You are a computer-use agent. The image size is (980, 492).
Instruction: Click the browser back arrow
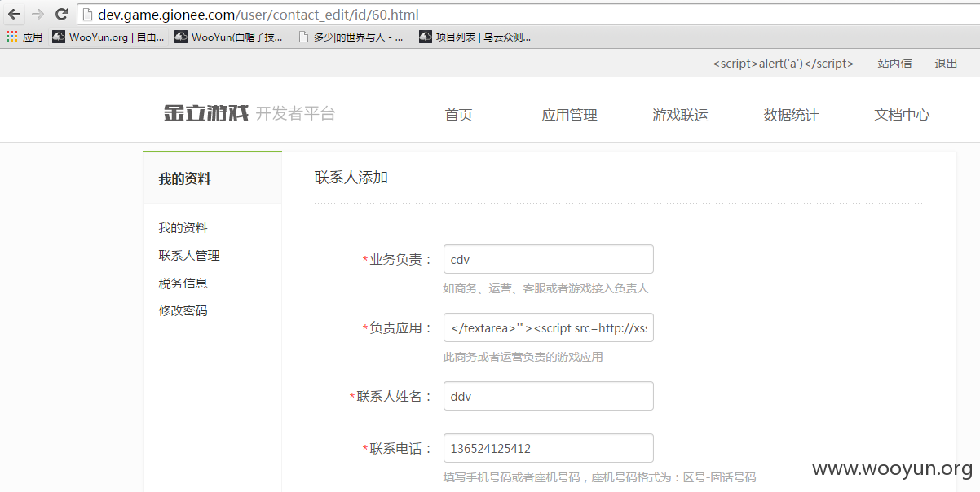click(x=14, y=14)
